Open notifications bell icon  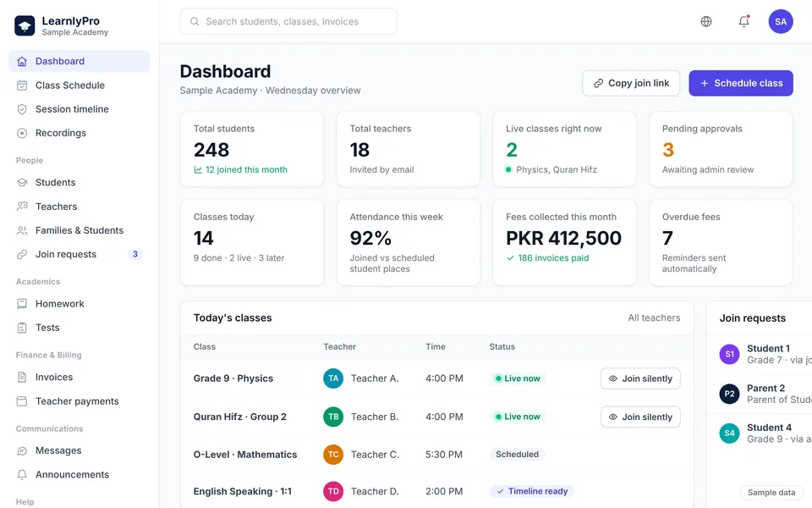[743, 21]
